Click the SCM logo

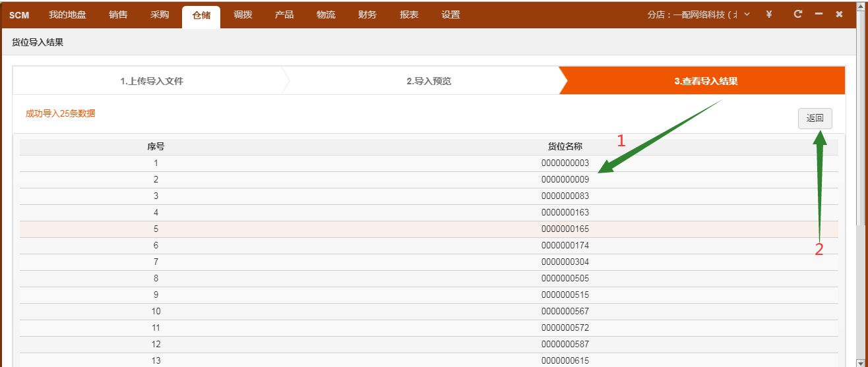[19, 15]
